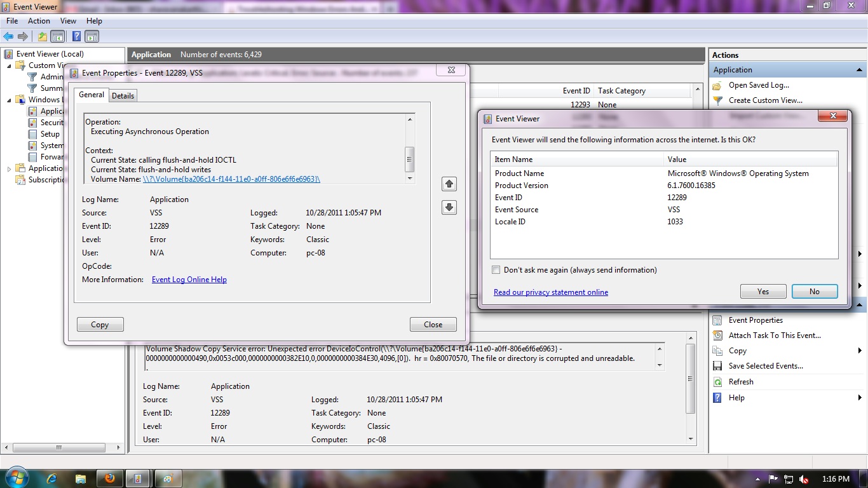The width and height of the screenshot is (868, 488).
Task: Collapse the Custom Views tree node
Action: pos(9,65)
